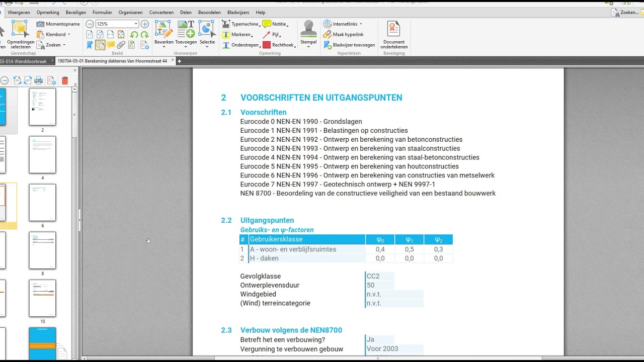
Task: Select the Onderstrepen underline tool
Action: (240, 45)
